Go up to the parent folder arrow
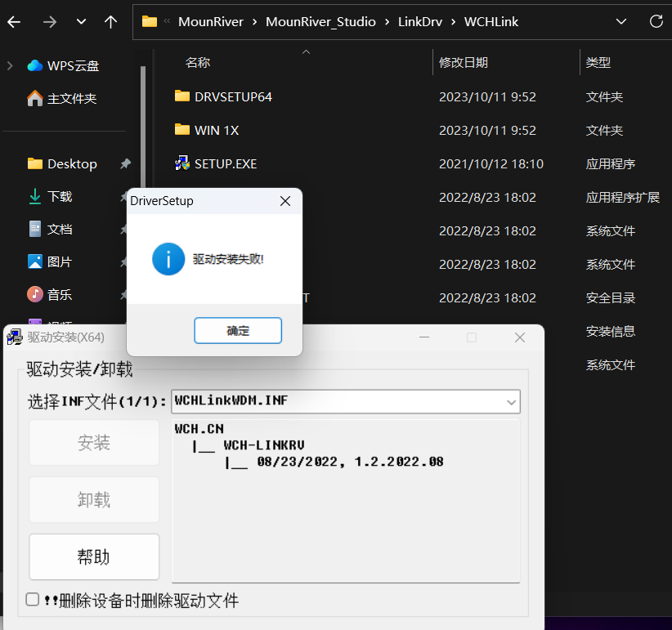672x630 pixels. pos(110,22)
